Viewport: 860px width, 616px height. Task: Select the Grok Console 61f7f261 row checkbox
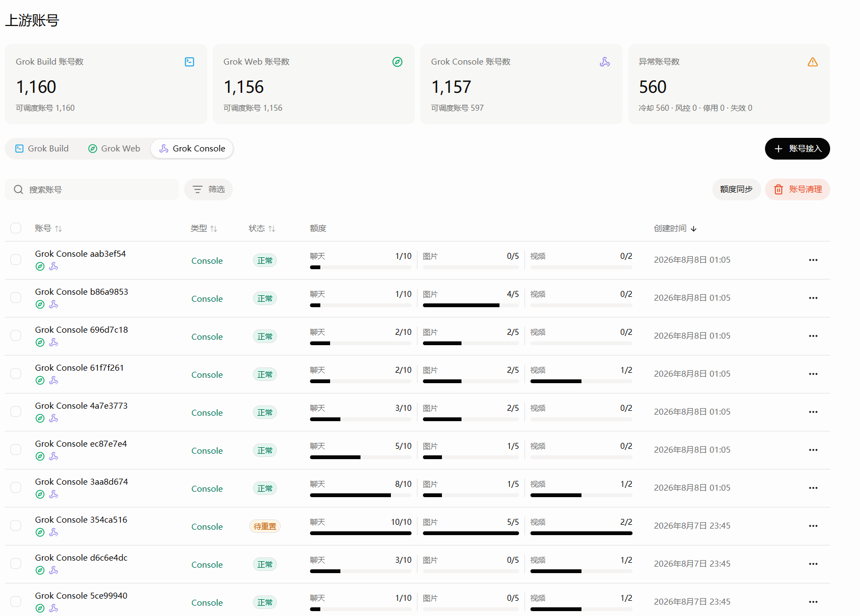[16, 373]
